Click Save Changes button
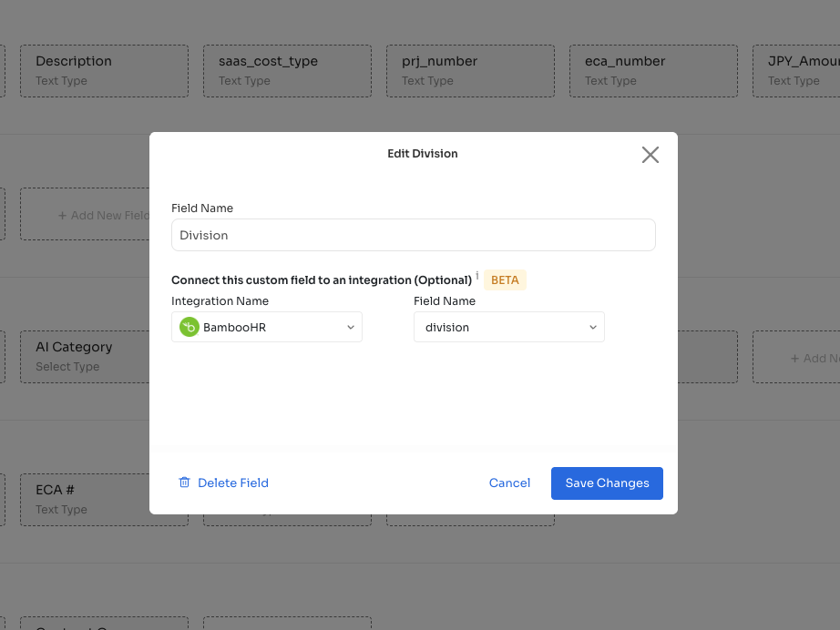The image size is (840, 630). click(x=607, y=483)
